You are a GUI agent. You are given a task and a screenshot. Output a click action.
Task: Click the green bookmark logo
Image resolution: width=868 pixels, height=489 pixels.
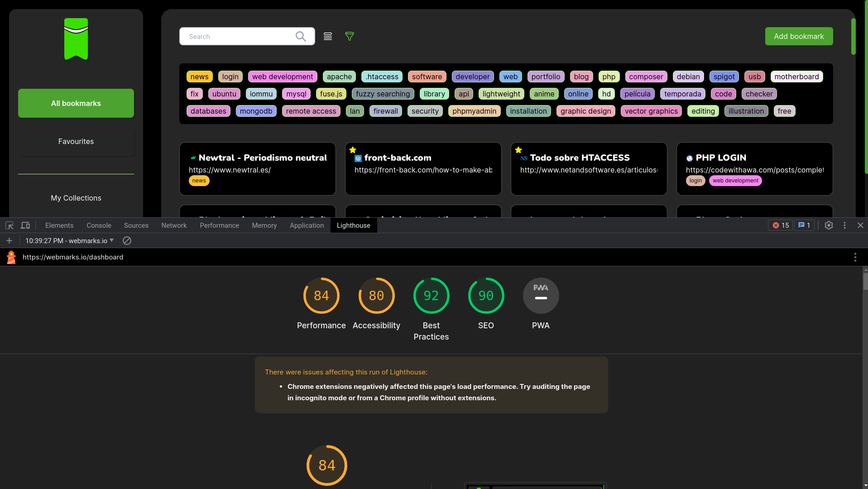click(x=76, y=39)
